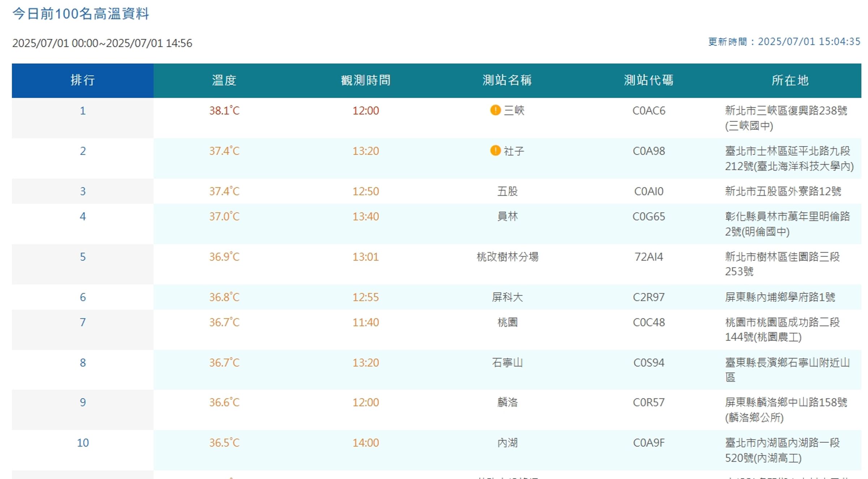Click station name 員林
Image resolution: width=868 pixels, height=479 pixels.
(x=507, y=217)
